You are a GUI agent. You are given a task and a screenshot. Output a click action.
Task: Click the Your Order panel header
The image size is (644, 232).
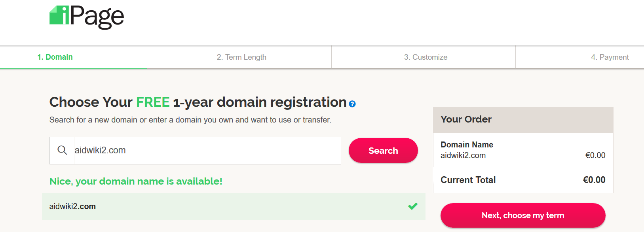523,119
